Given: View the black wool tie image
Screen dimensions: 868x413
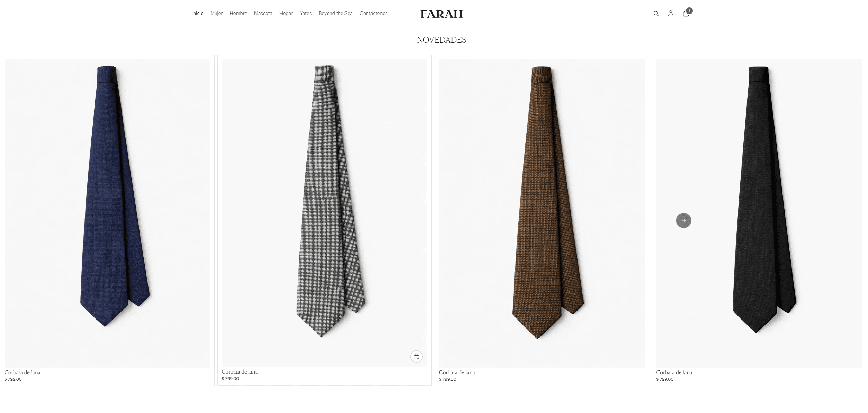Looking at the screenshot, I should pyautogui.click(x=759, y=213).
